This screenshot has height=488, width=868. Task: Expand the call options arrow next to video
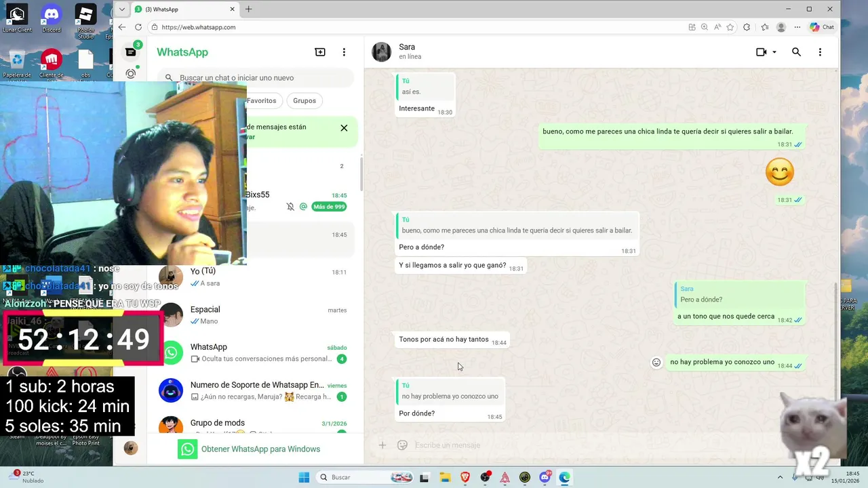[774, 52]
